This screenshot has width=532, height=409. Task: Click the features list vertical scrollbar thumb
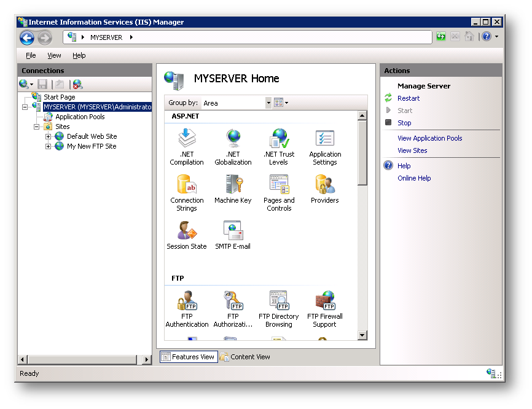[x=362, y=153]
